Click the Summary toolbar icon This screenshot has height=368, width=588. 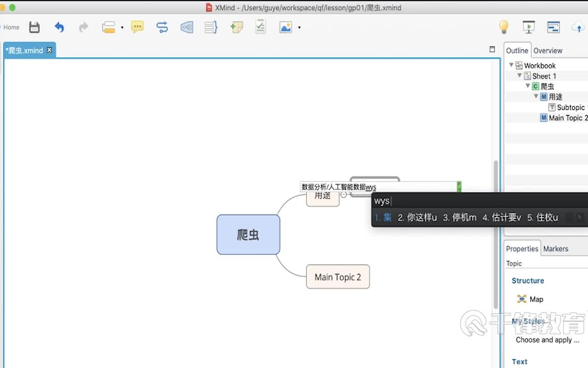tap(211, 27)
